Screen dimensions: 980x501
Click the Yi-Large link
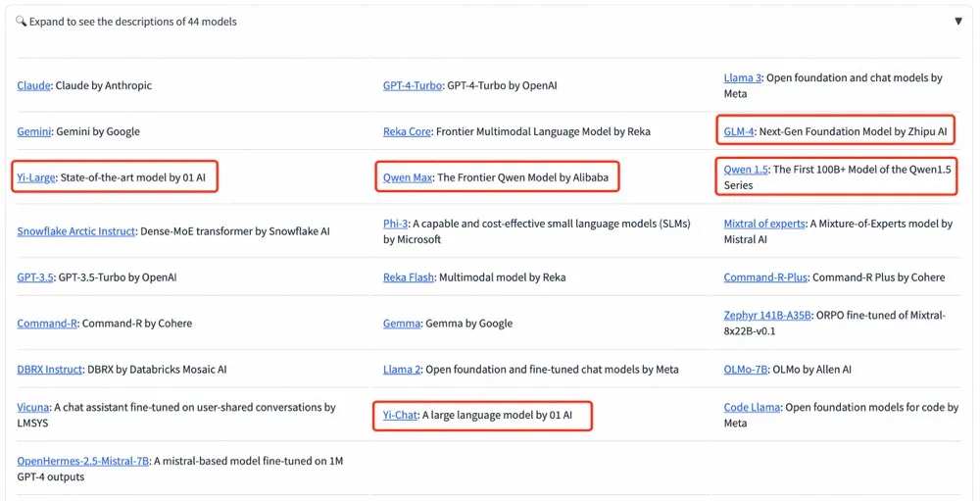coord(35,177)
